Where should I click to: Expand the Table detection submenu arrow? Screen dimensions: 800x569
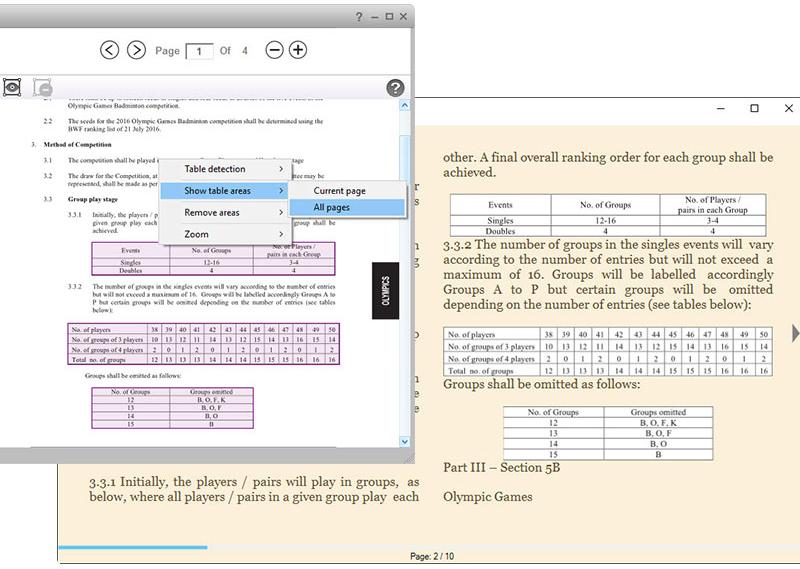tap(281, 169)
